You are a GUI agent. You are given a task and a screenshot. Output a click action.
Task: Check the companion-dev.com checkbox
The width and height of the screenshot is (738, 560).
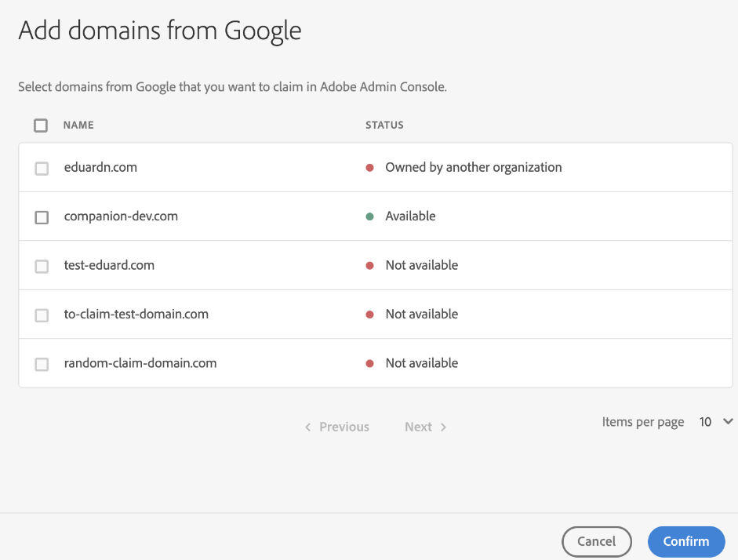point(42,216)
